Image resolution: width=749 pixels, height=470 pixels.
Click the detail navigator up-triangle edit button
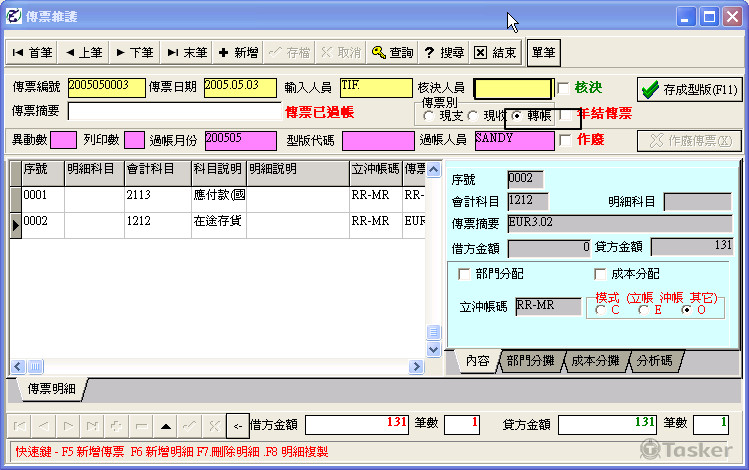click(x=166, y=426)
